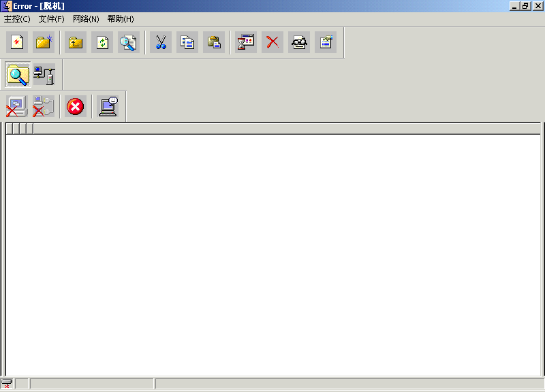
Task: Open the 网络(N) menu
Action: pyautogui.click(x=86, y=19)
